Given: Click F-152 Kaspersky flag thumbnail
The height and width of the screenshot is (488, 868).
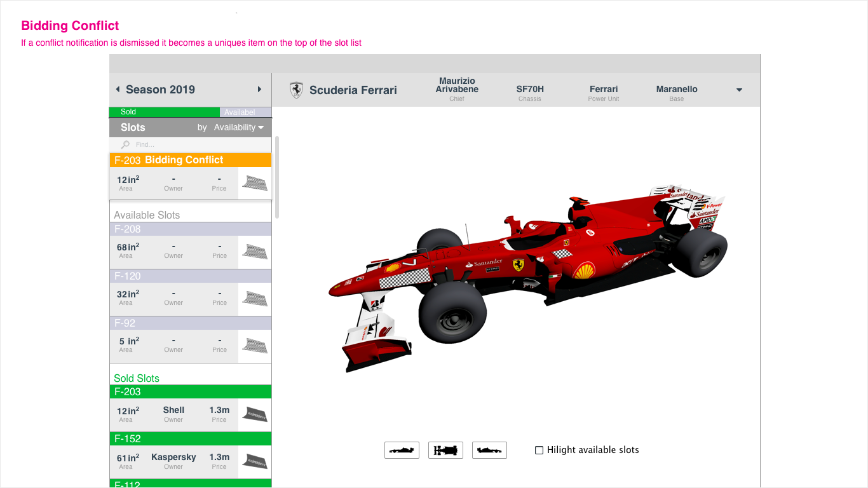Looking at the screenshot, I should (x=255, y=461).
